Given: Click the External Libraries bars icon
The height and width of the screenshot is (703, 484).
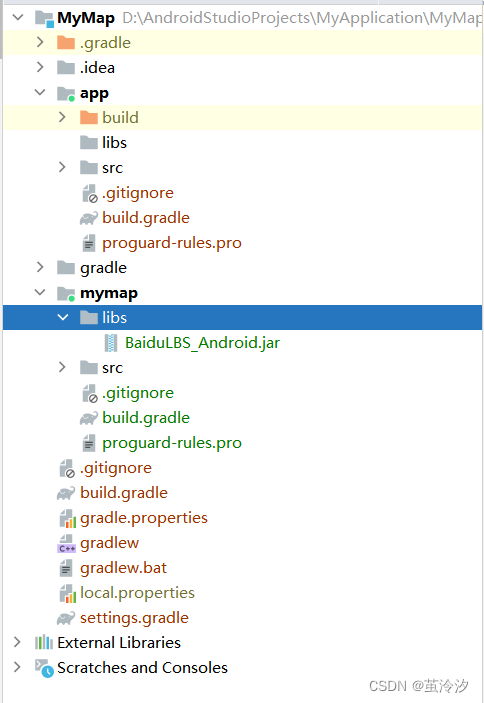Looking at the screenshot, I should [44, 642].
